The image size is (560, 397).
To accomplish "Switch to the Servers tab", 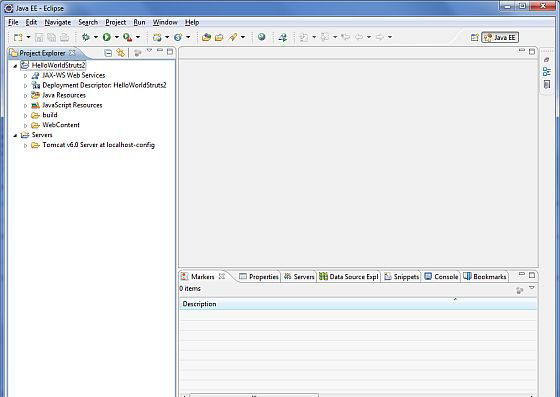I will coord(299,277).
